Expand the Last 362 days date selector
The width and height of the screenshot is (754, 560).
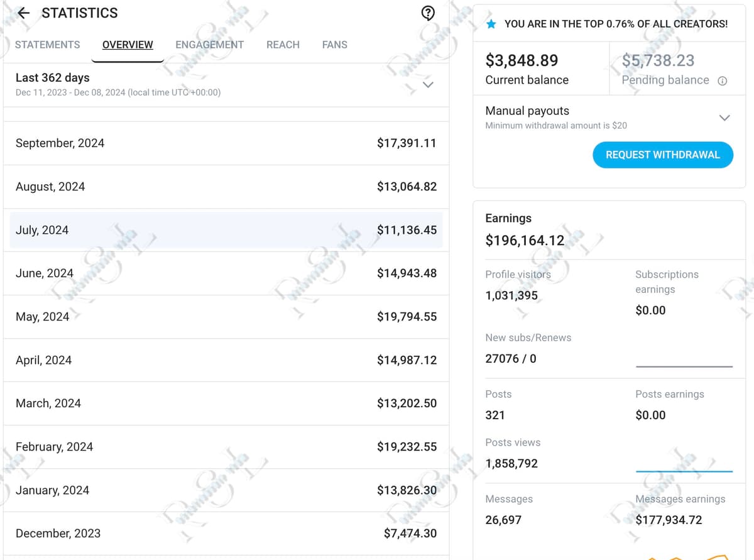pyautogui.click(x=429, y=84)
